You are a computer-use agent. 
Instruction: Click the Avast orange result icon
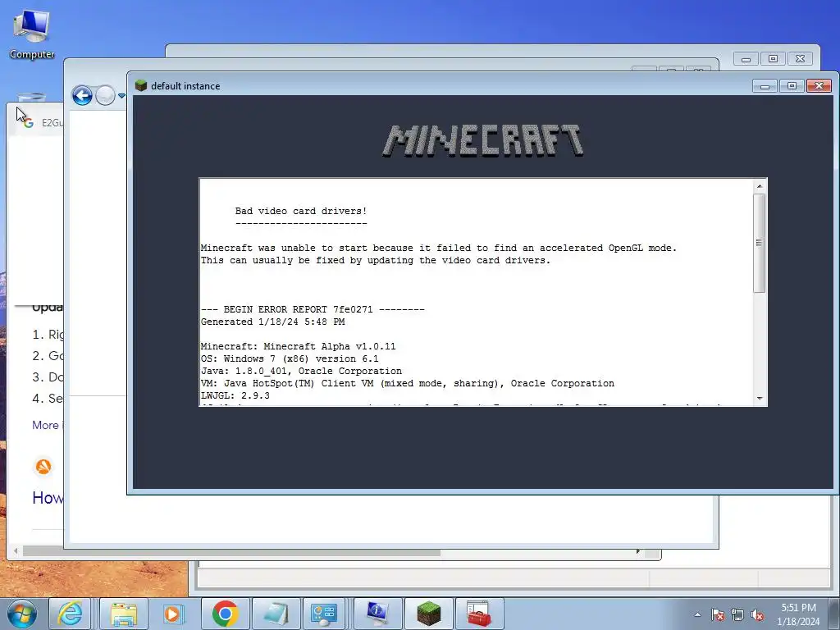point(43,467)
